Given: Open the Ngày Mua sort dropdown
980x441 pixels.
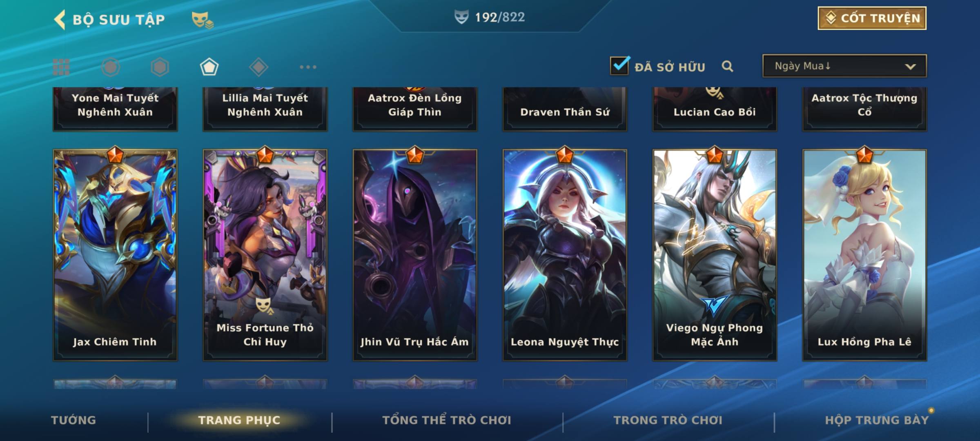Looking at the screenshot, I should [844, 66].
